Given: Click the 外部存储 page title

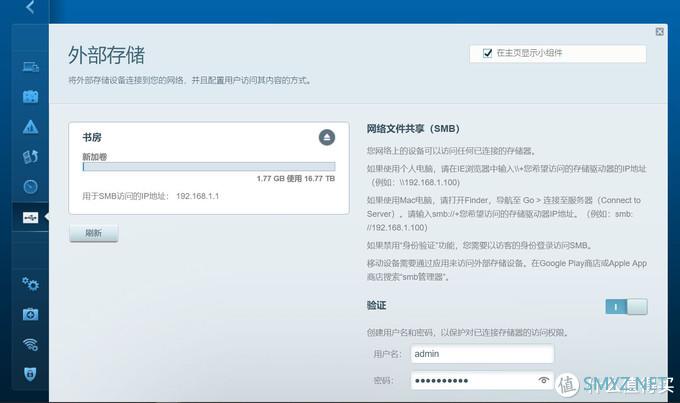Looking at the screenshot, I should [106, 55].
